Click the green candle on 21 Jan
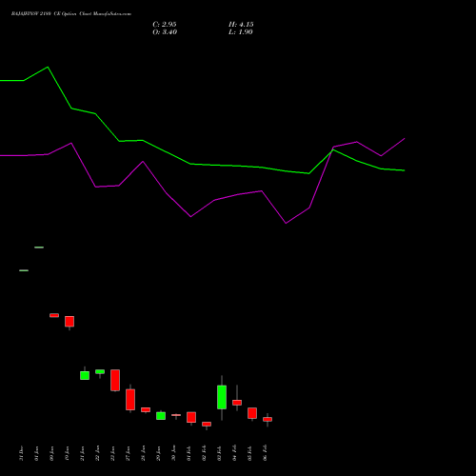 pos(85,375)
